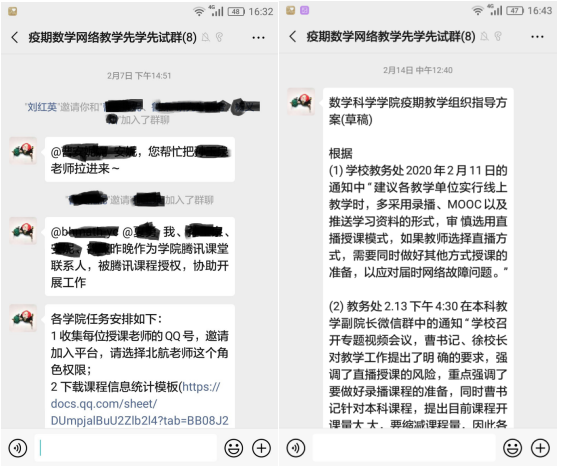This screenshot has height=466, width=561.
Task: Tap the sender avatar beside 各学院任务安排如下 message
Action: pos(23,318)
